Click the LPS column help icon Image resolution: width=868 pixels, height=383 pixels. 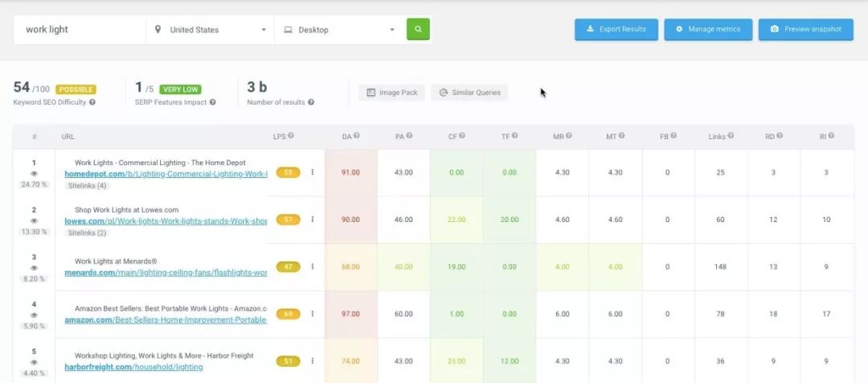pos(291,136)
